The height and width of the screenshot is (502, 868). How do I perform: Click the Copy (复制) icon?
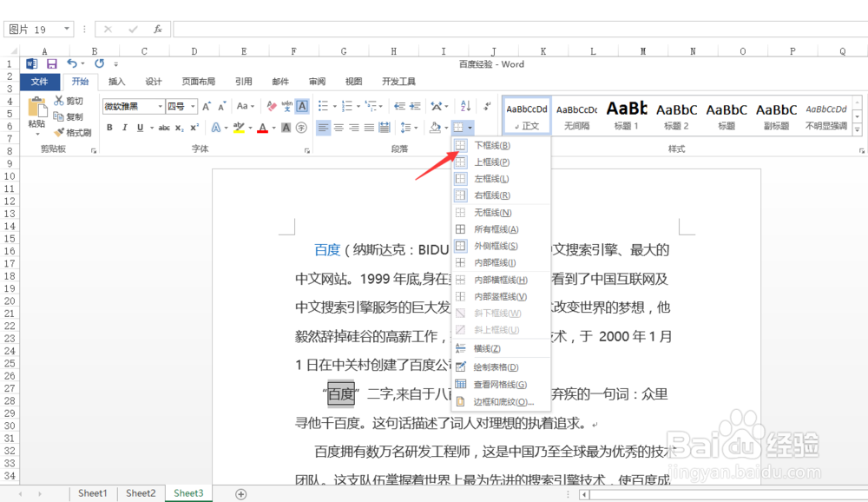59,116
